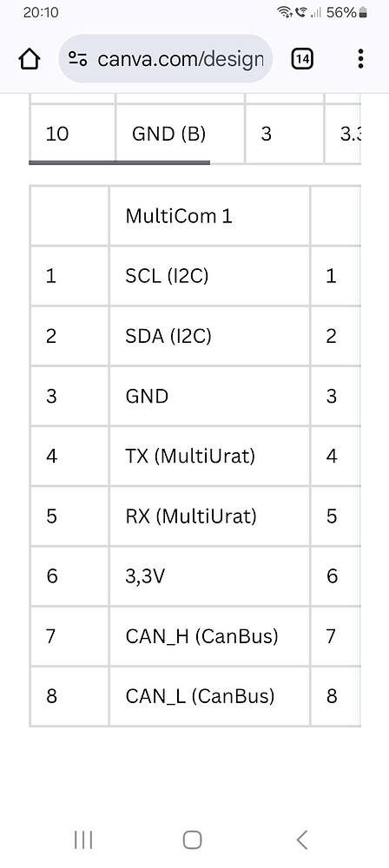Select the 3,3V cell
Viewport: 389px width, 868px height.
point(209,576)
